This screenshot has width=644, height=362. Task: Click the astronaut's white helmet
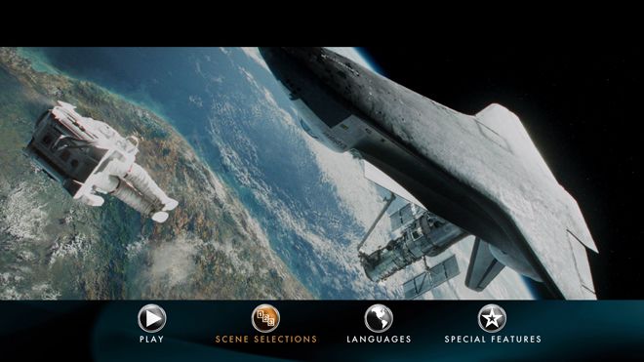coord(133,141)
